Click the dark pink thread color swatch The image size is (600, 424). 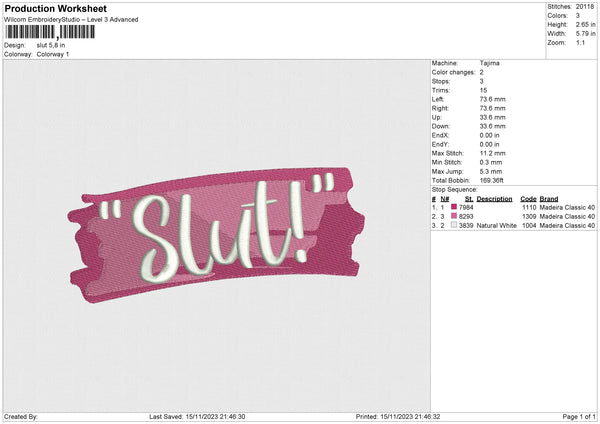(x=454, y=207)
